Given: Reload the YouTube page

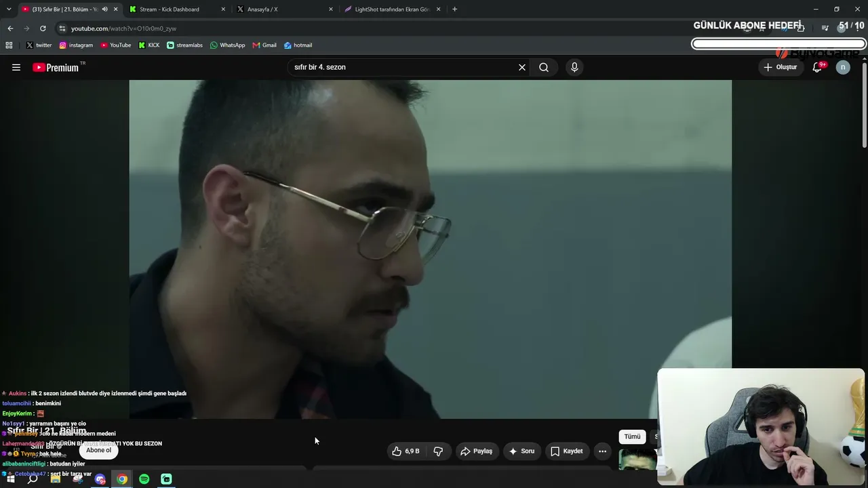Looking at the screenshot, I should [x=43, y=28].
